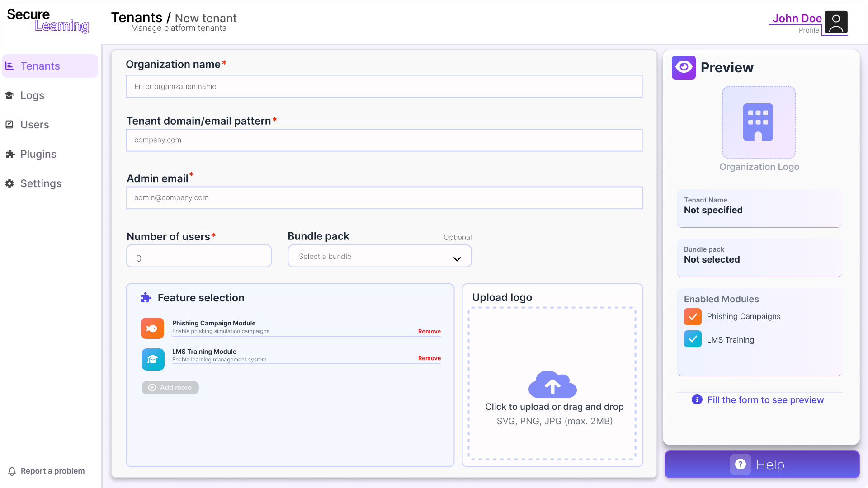This screenshot has width=868, height=488.
Task: Click the organization logo building placeholder
Action: pos(758,122)
